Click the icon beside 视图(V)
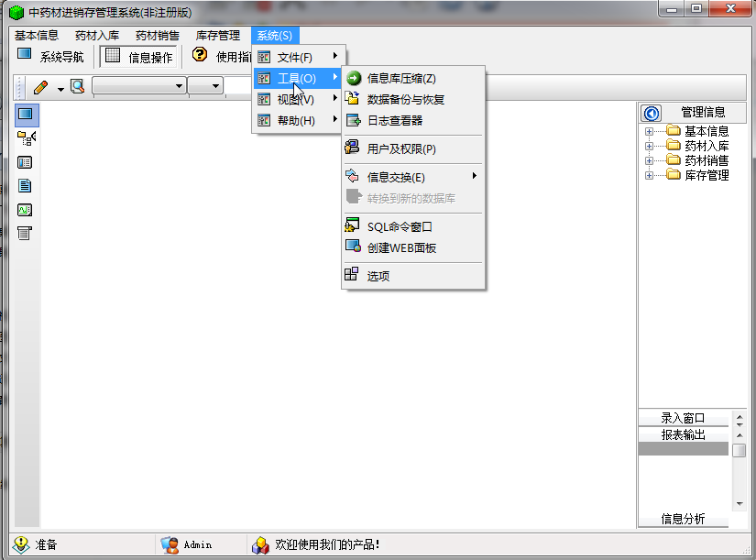The image size is (756, 560). coord(264,99)
